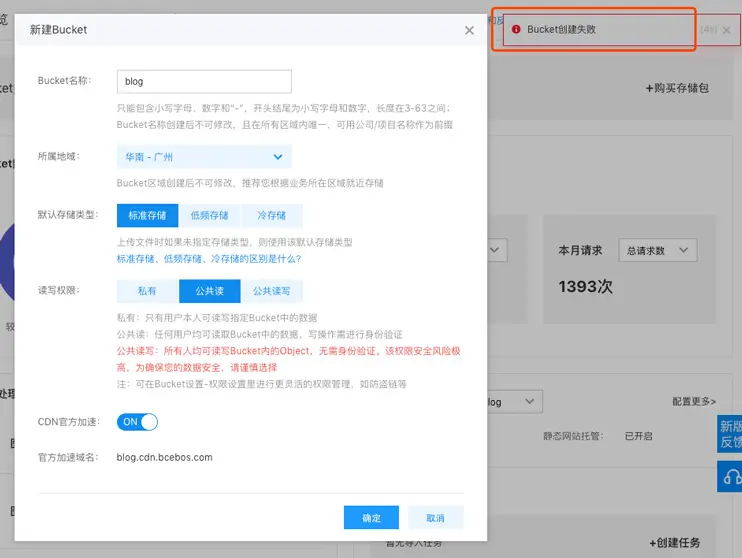Toggle the CDN官方加速 switch
Viewport: 742px width, 558px height.
(x=137, y=422)
